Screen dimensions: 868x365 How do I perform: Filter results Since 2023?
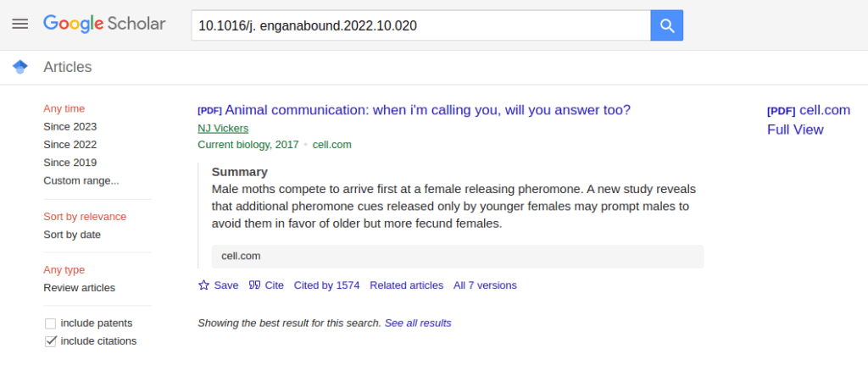click(x=70, y=126)
